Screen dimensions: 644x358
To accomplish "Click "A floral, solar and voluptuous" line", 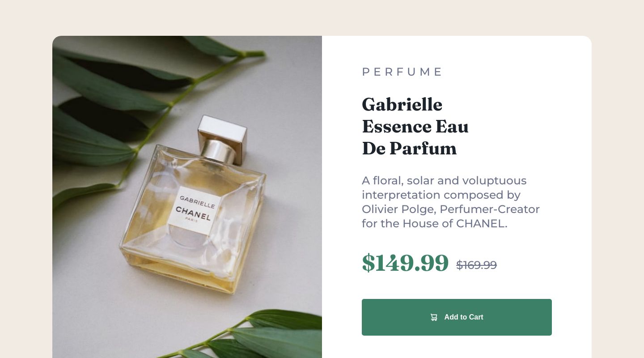I will coord(444,181).
